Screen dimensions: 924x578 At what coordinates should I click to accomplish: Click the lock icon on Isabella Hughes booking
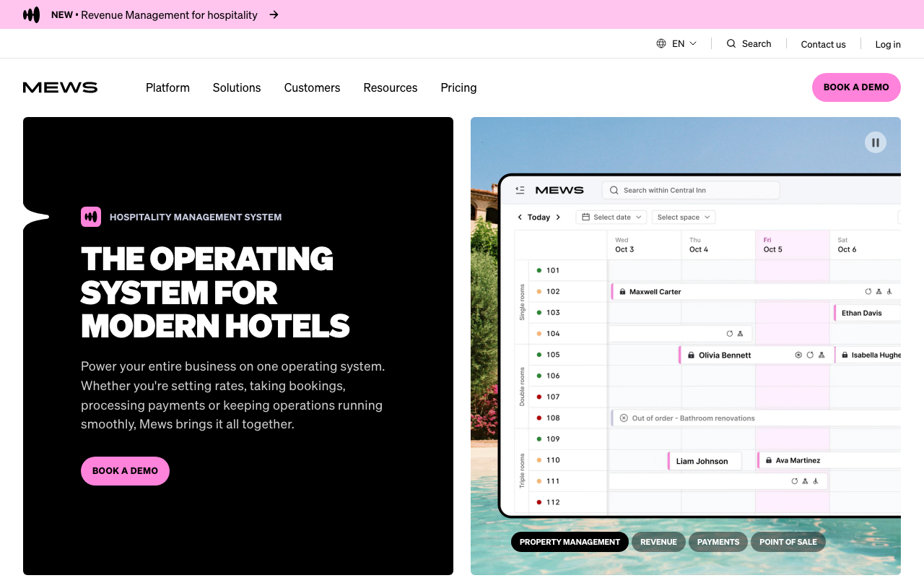pos(845,355)
